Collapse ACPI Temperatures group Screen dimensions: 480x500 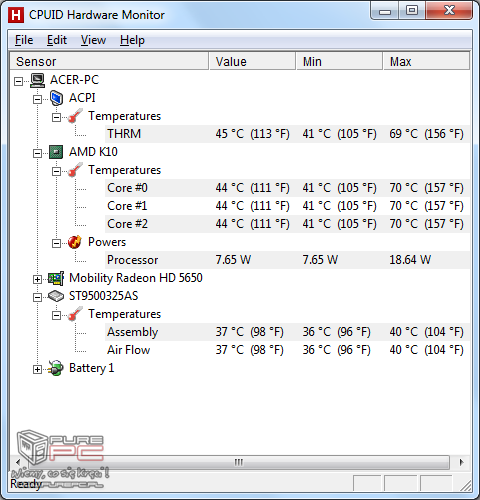point(56,117)
